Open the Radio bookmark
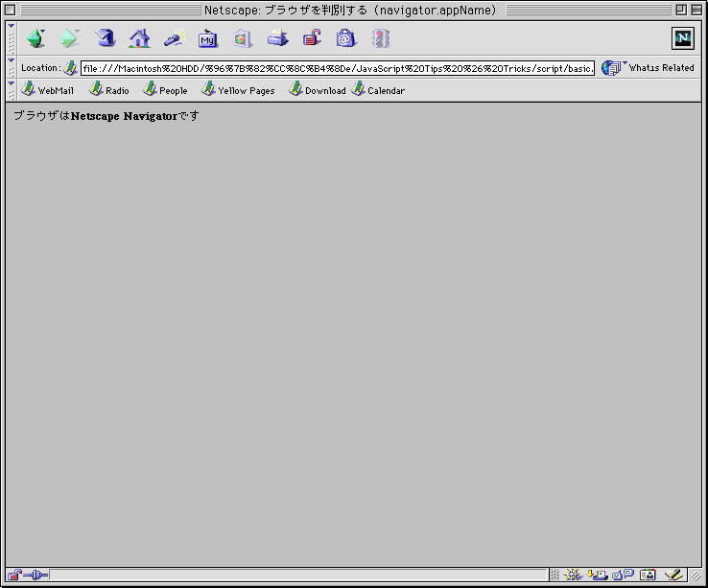 pos(108,90)
